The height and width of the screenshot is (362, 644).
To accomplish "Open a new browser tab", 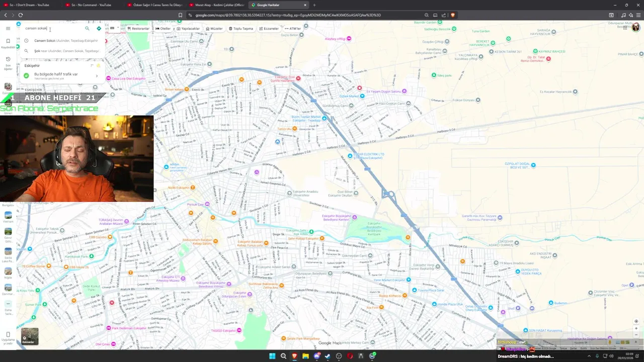I will 314,5.
